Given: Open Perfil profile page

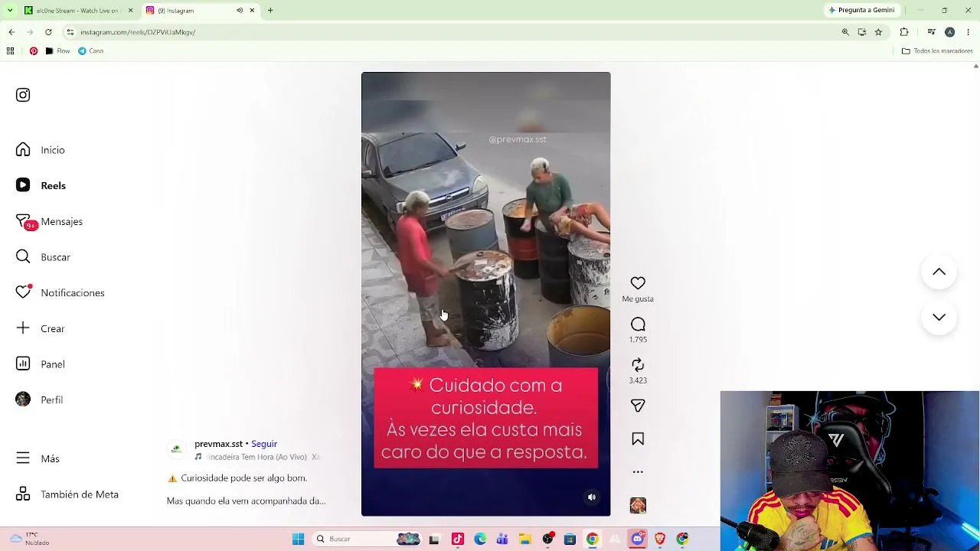Looking at the screenshot, I should coord(40,399).
